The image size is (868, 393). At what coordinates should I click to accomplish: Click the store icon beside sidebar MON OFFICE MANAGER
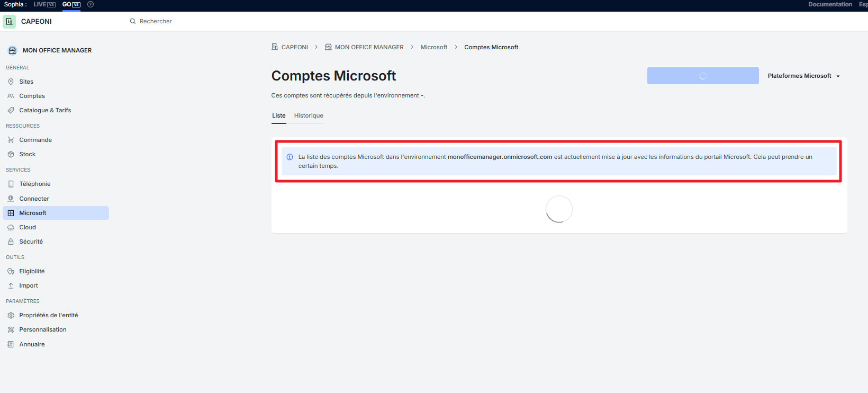(12, 50)
